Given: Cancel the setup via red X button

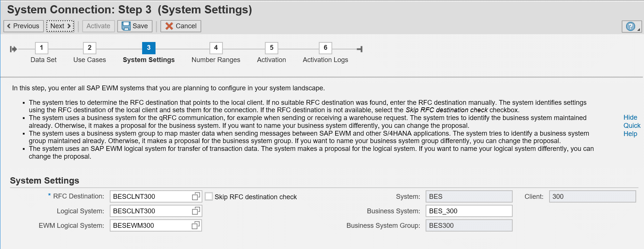Looking at the screenshot, I should 181,26.
